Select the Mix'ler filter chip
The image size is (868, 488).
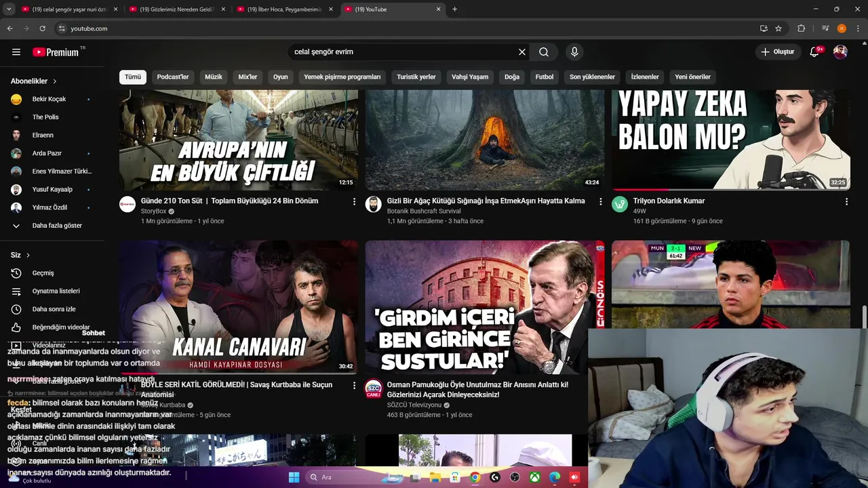coord(248,77)
